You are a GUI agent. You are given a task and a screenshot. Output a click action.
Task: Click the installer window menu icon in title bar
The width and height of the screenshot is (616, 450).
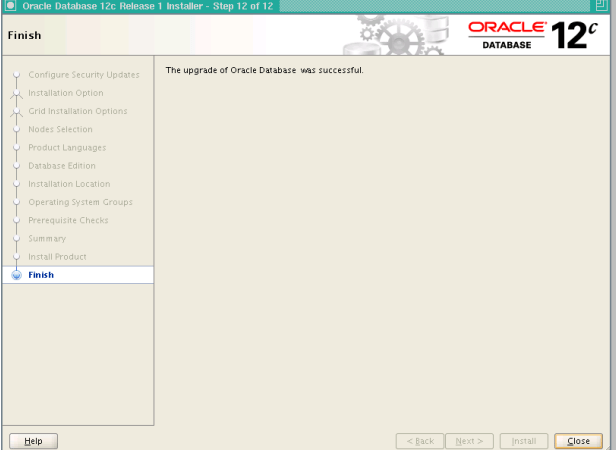(x=10, y=6)
